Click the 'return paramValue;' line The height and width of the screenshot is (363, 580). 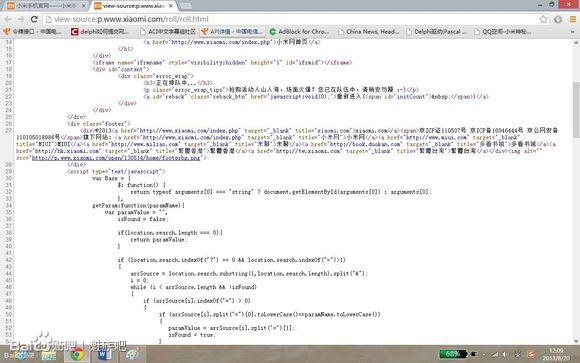click(159, 239)
